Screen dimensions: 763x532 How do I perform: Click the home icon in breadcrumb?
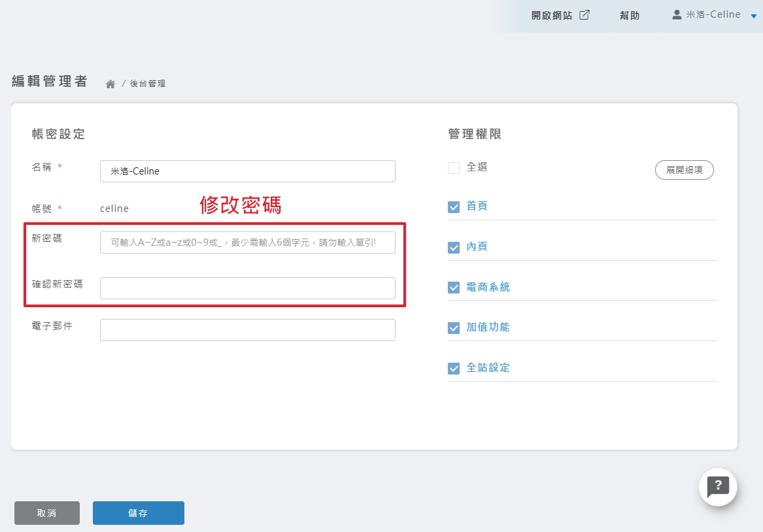(110, 84)
